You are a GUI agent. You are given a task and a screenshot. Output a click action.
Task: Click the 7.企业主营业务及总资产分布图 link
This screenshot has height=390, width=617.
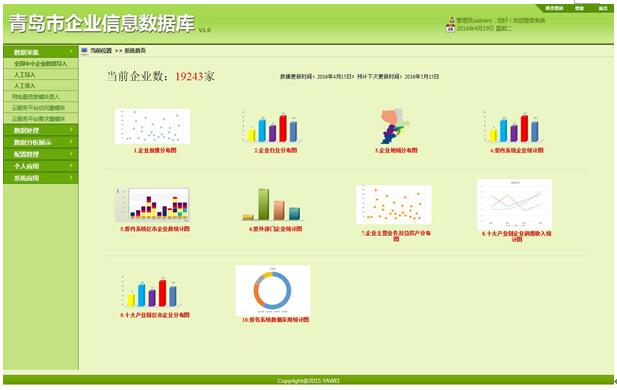(x=396, y=236)
